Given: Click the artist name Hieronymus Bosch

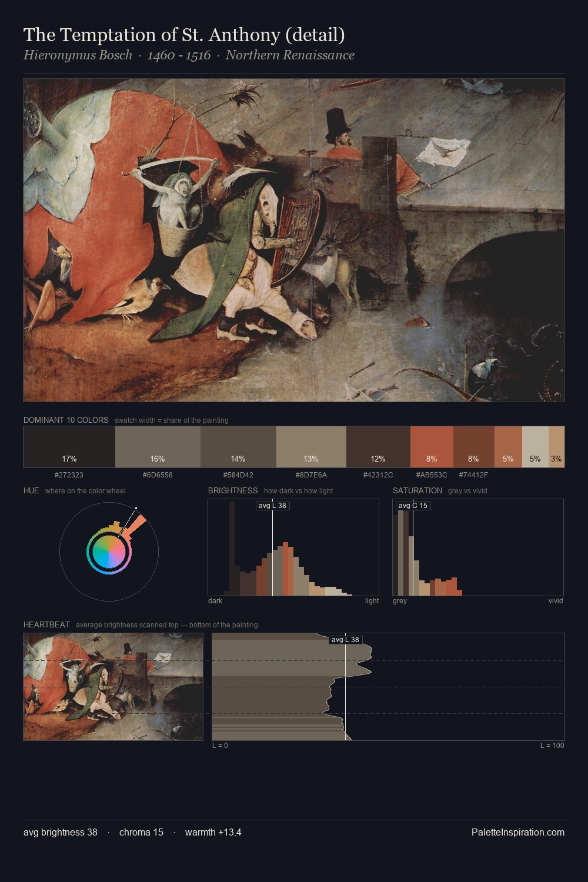Looking at the screenshot, I should 78,55.
